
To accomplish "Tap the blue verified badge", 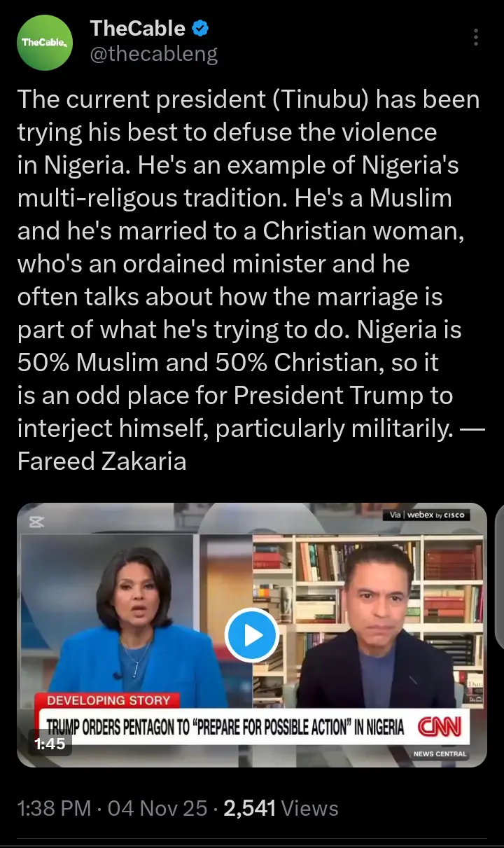I will [x=200, y=29].
